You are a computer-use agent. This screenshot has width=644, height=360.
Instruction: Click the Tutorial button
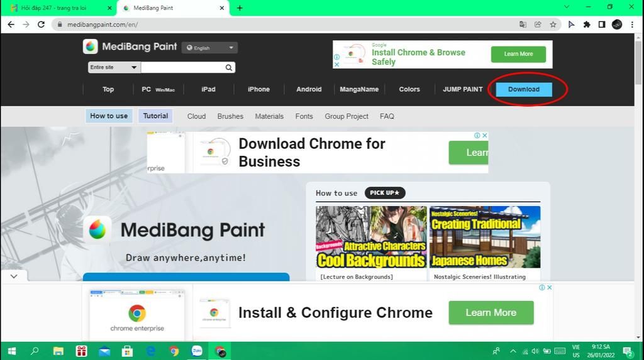tap(156, 116)
